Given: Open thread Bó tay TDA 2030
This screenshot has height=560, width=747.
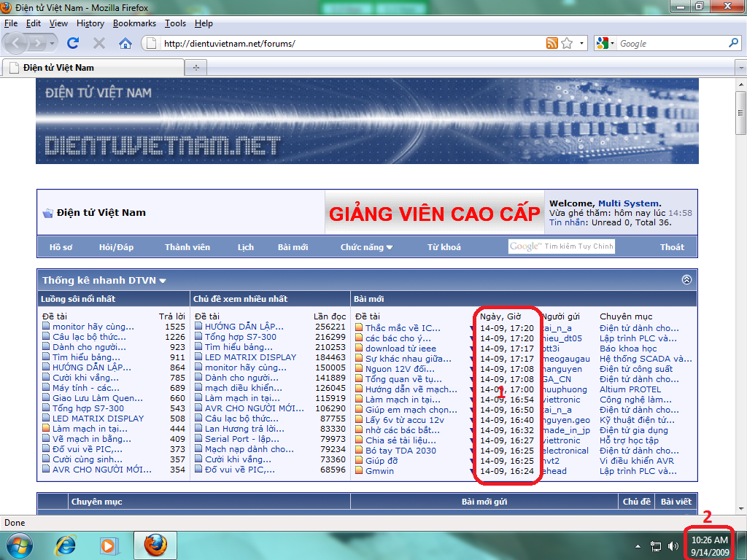Looking at the screenshot, I should tap(400, 451).
